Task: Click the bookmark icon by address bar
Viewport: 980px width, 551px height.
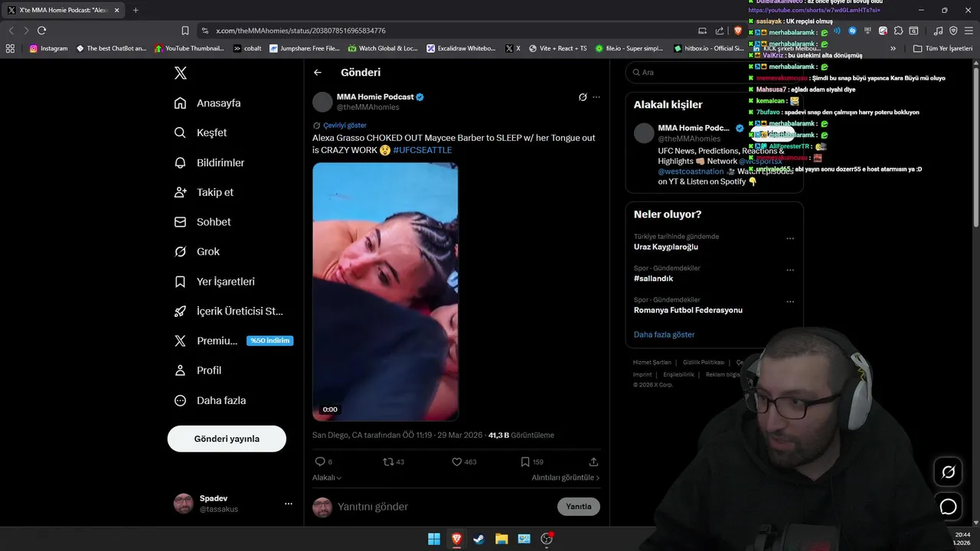Action: [x=185, y=31]
